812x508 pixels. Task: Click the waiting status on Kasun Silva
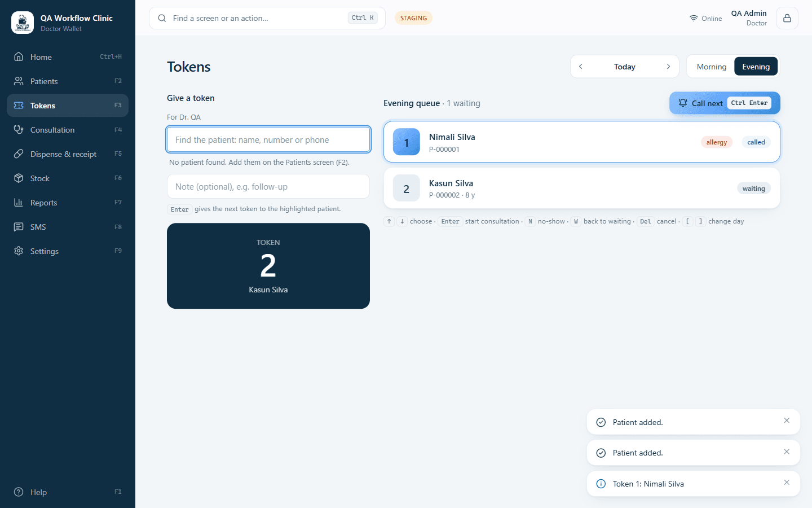tap(754, 189)
